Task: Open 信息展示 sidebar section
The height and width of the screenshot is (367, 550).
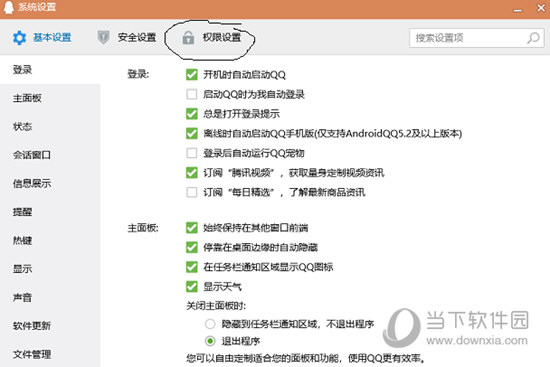Action: [x=32, y=183]
